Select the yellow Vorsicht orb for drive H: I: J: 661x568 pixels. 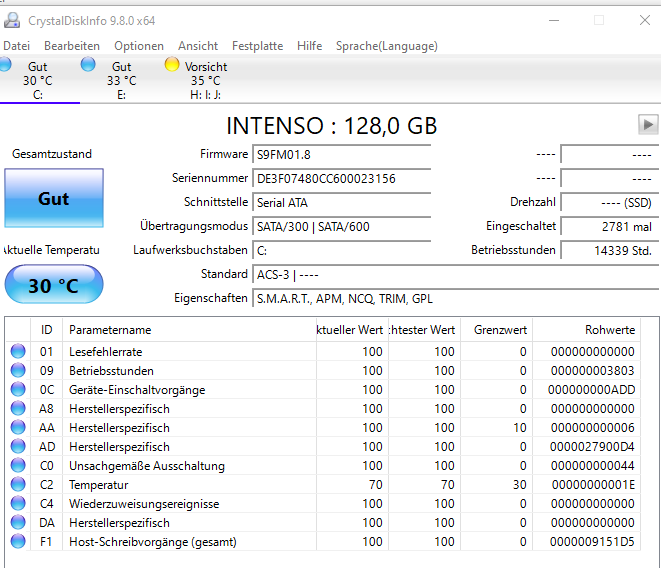(x=172, y=65)
